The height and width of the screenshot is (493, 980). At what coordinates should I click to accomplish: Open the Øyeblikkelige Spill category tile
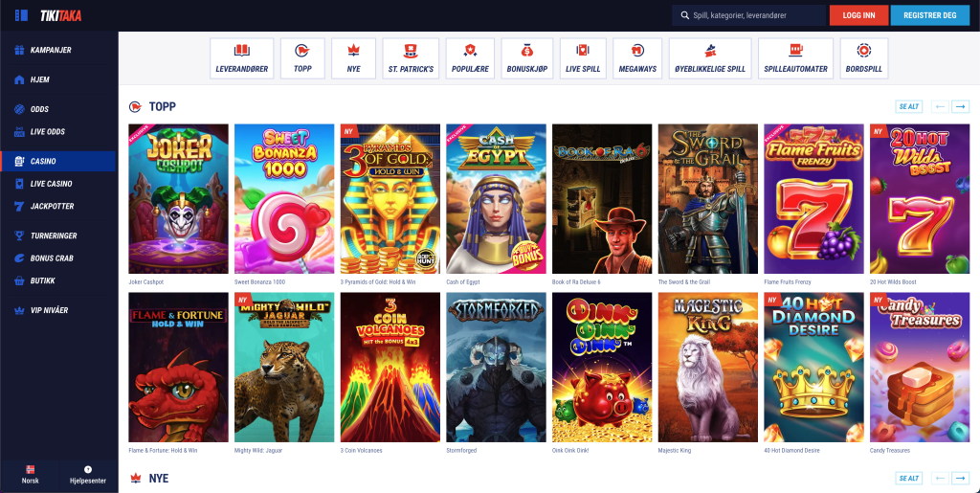[x=710, y=58]
